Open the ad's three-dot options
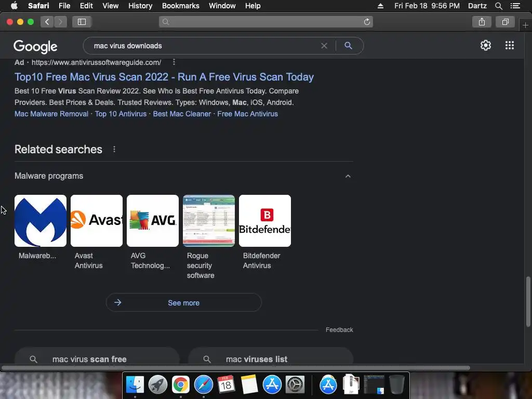 174,62
